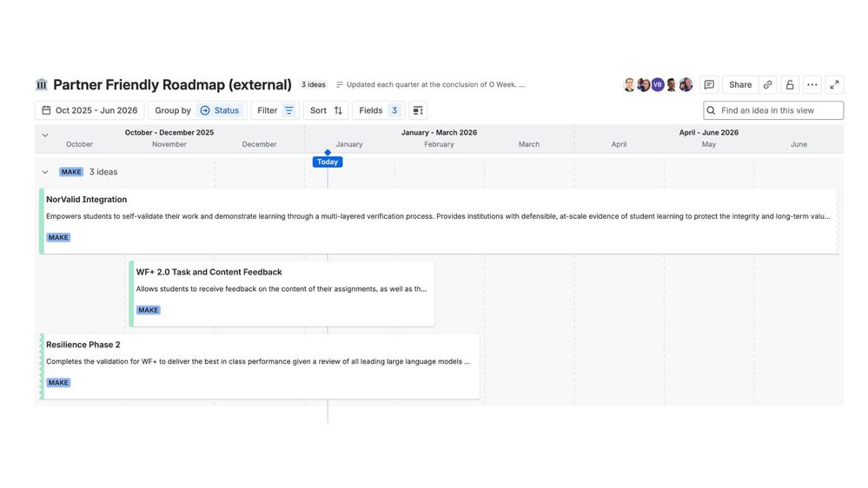Open the Fields 3 selector
This screenshot has height=488, width=868.
point(379,110)
